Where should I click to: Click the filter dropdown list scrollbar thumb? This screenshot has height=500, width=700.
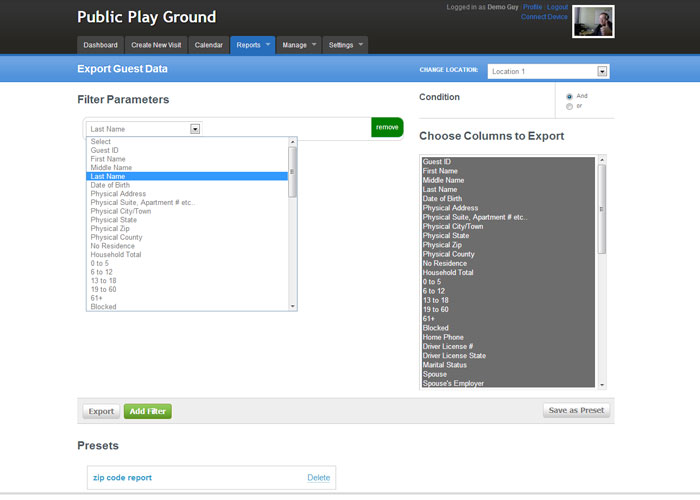coord(293,172)
